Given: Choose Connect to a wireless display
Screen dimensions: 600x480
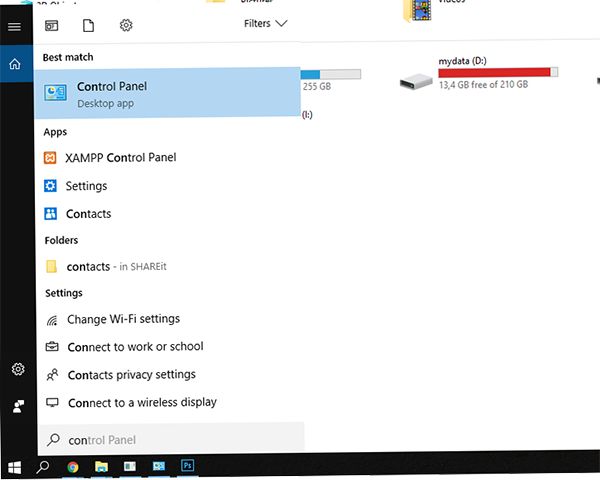Looking at the screenshot, I should (141, 403).
